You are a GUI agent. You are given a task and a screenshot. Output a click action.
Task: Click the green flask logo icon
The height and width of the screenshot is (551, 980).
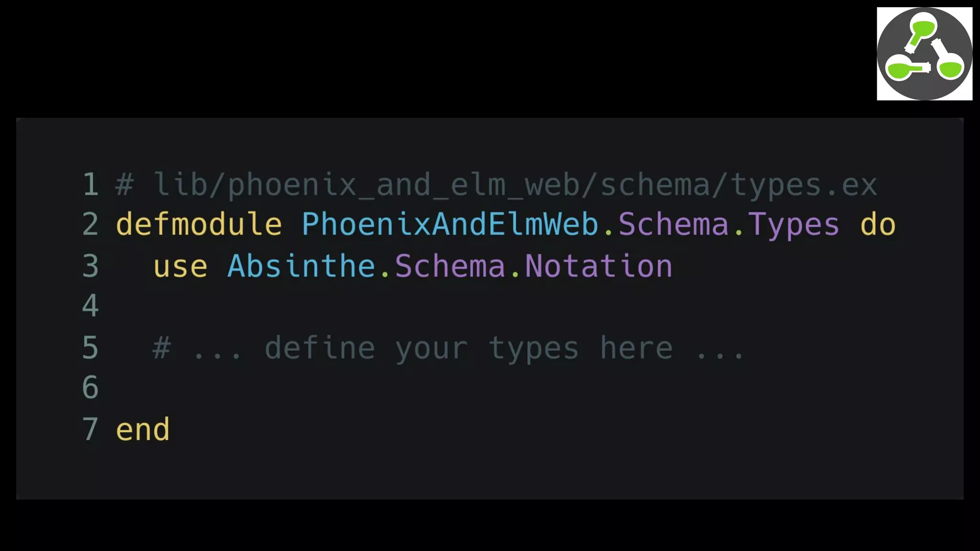924,54
